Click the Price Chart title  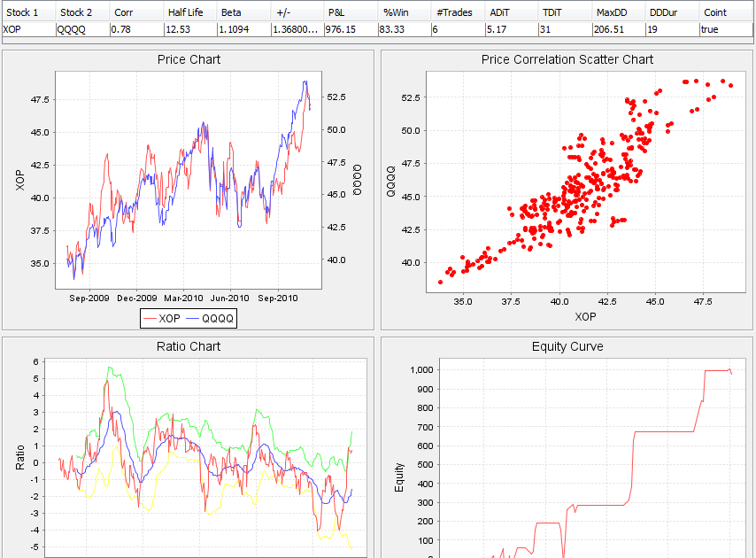(x=187, y=60)
